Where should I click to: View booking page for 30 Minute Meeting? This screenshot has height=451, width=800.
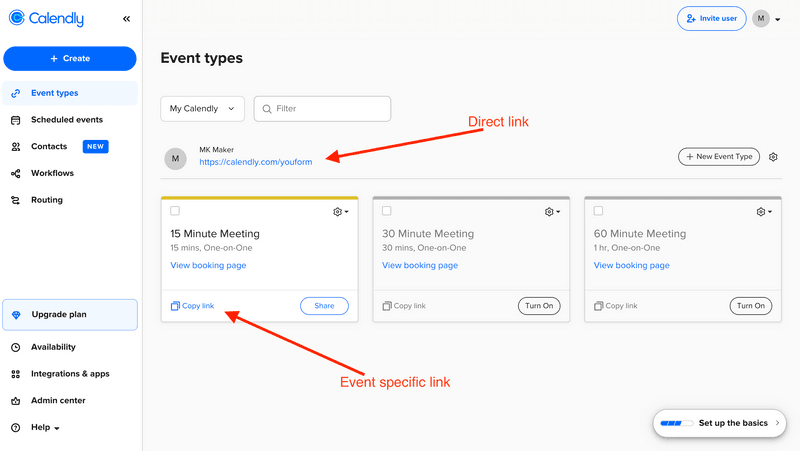coord(420,265)
